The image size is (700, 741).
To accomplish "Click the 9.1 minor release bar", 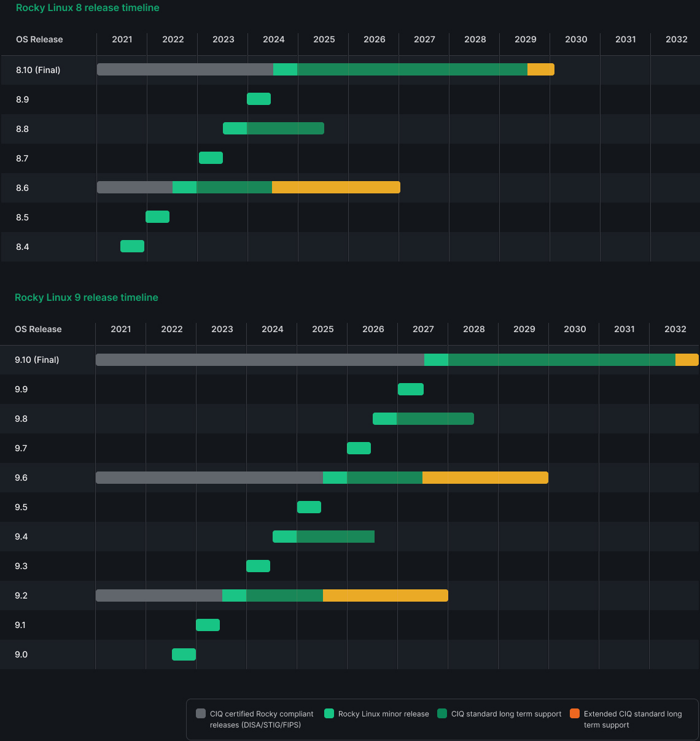I will [208, 625].
